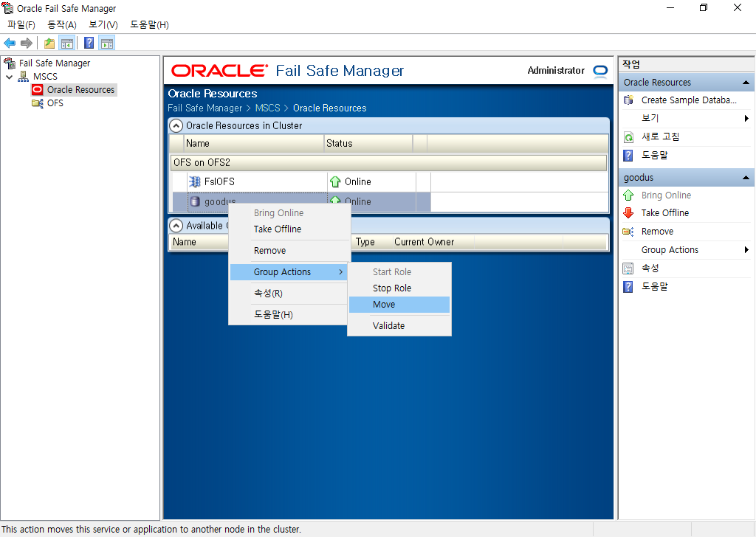The image size is (756, 537).
Task: Click the 새로 고침 refresh icon
Action: click(628, 137)
